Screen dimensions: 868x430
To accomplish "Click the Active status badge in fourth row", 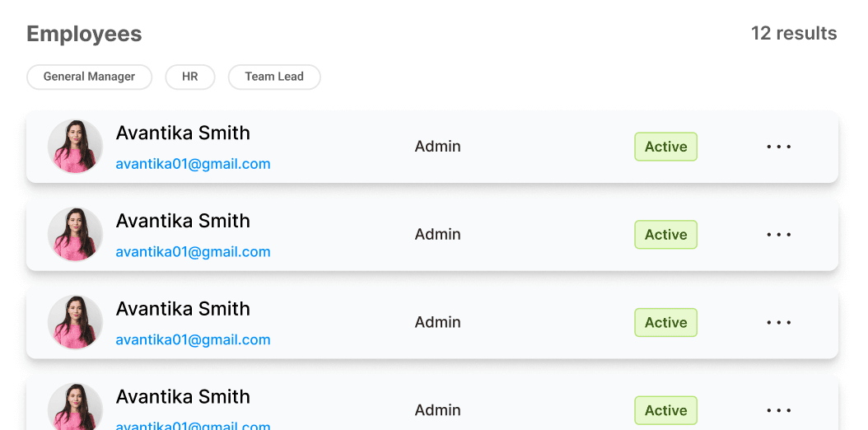I will tap(665, 410).
